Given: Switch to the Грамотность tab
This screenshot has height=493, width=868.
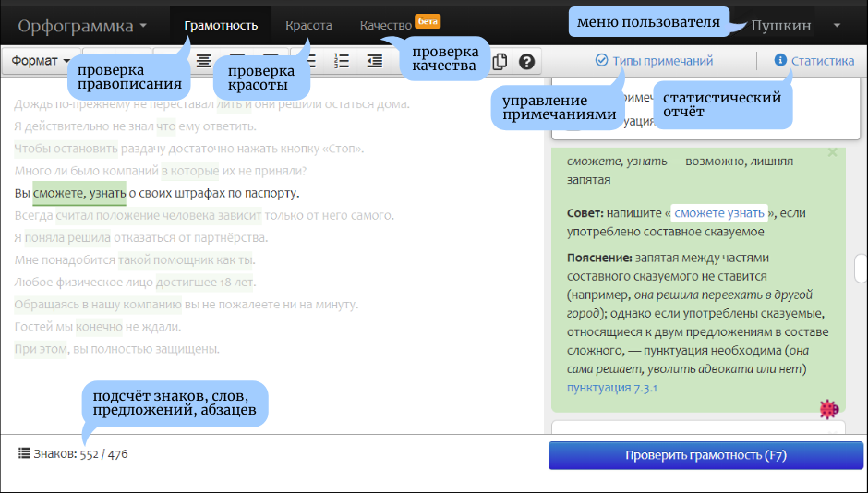Looking at the screenshot, I should pyautogui.click(x=221, y=26).
